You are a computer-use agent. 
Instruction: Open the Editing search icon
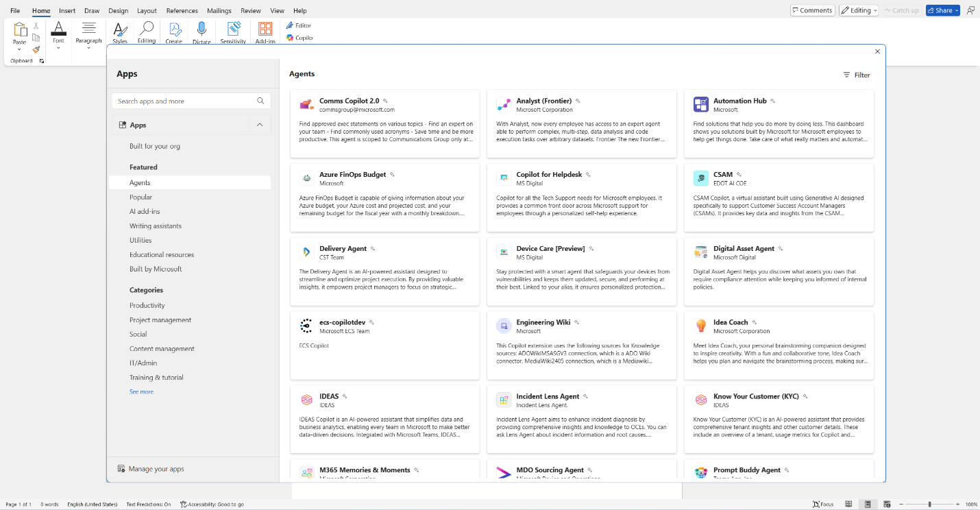click(x=147, y=29)
